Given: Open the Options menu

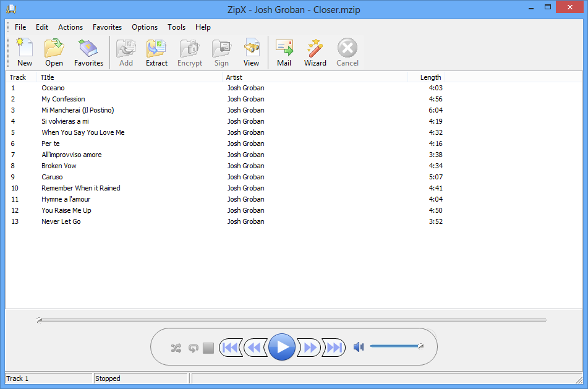Looking at the screenshot, I should click(x=145, y=27).
